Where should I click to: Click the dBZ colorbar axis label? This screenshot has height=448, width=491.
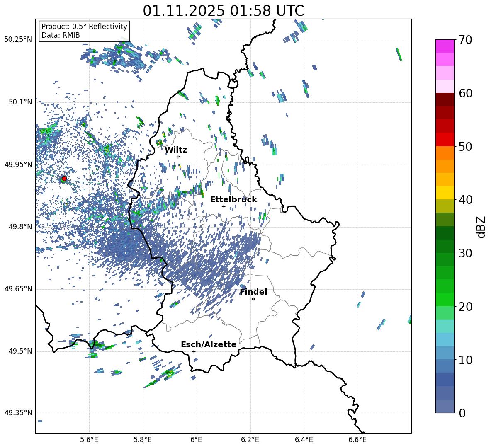[x=481, y=227]
